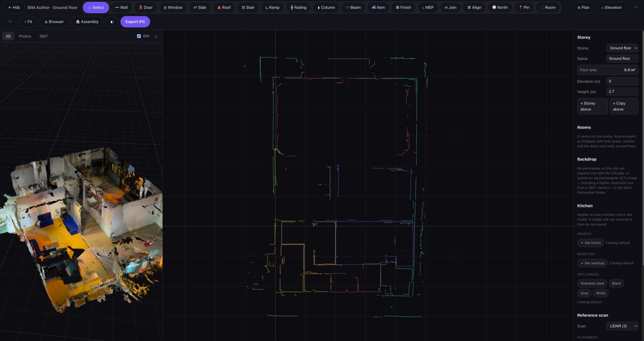Switch to Plan view
Viewport: 644px width, 341px height.
(583, 8)
